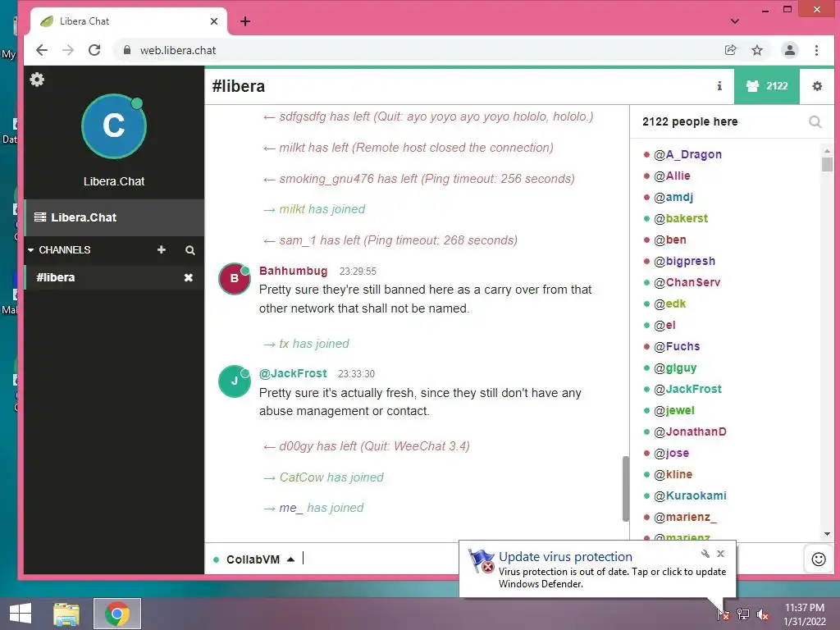Click the address bar showing web.libera.chat
Image resolution: width=840 pixels, height=630 pixels.
tap(418, 50)
